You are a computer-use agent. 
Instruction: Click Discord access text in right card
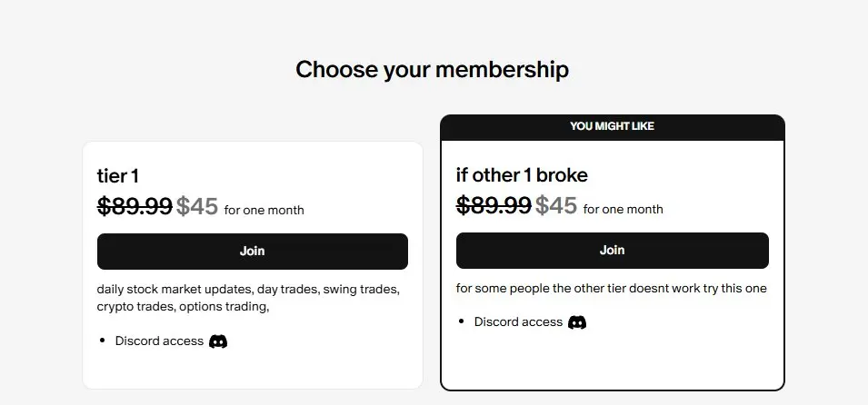[x=519, y=322]
